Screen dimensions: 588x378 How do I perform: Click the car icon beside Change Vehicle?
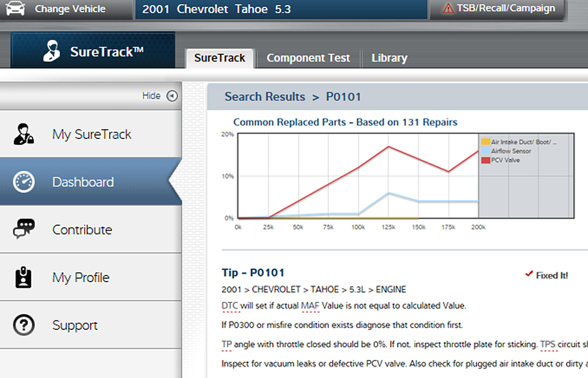pos(16,8)
